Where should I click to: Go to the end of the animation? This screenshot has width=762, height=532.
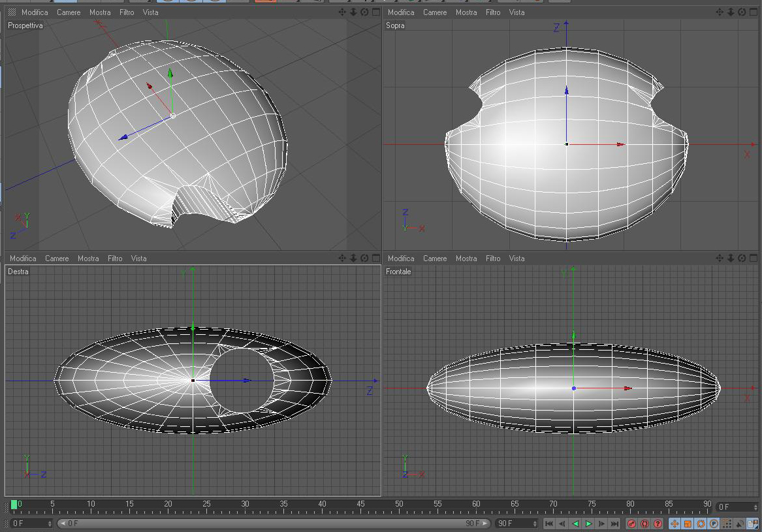[x=614, y=524]
